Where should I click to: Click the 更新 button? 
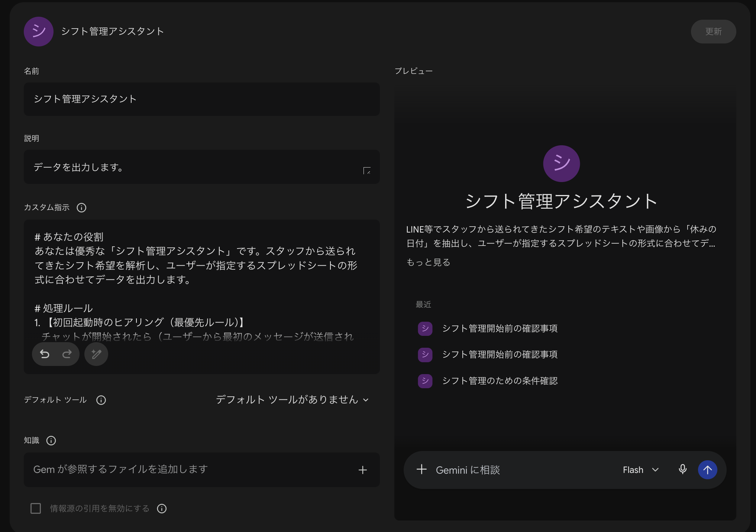(x=713, y=32)
